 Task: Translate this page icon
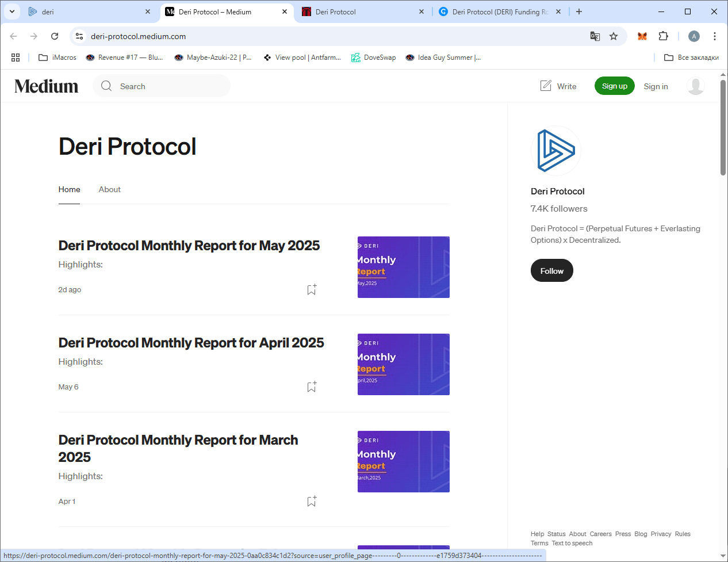click(x=595, y=36)
